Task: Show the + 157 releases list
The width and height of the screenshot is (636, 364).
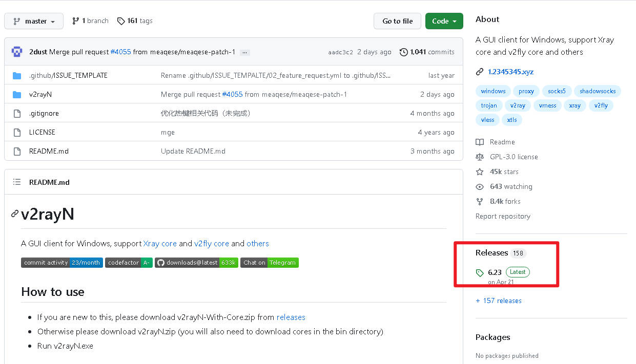Action: 499,301
